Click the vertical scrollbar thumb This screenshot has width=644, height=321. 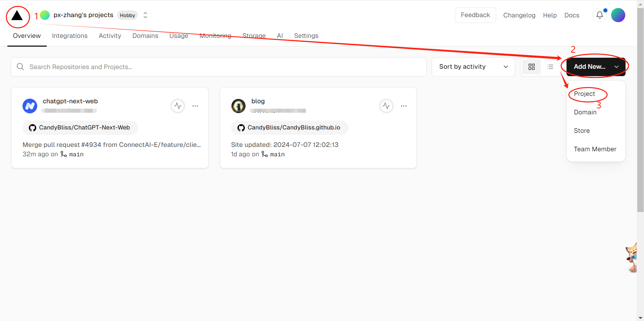pos(640,110)
